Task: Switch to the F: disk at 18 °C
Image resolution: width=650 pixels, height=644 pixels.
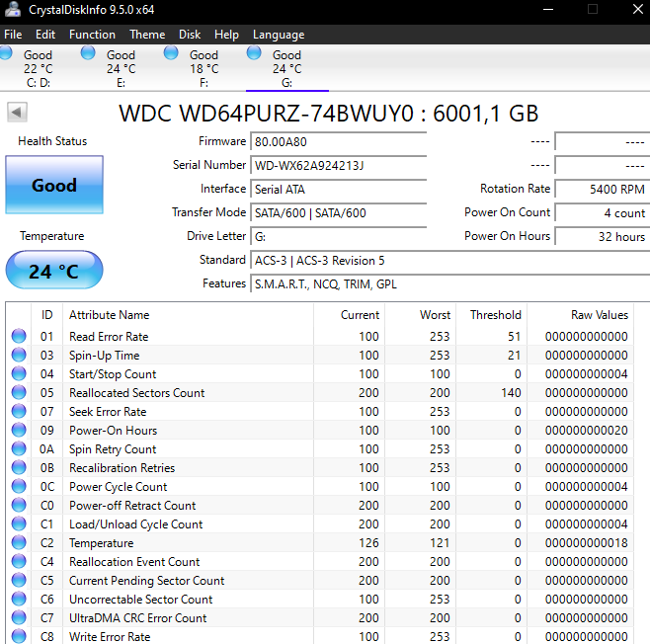Action: coord(203,68)
